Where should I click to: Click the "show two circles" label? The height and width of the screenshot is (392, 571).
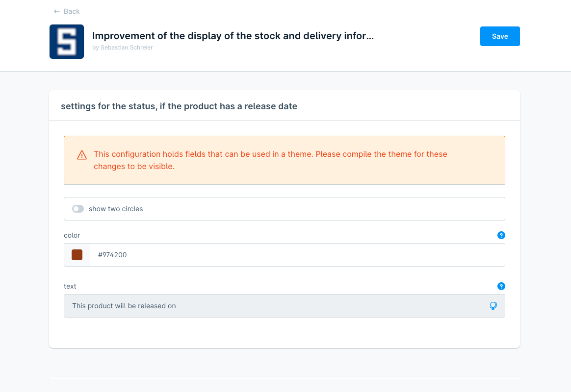click(x=116, y=209)
